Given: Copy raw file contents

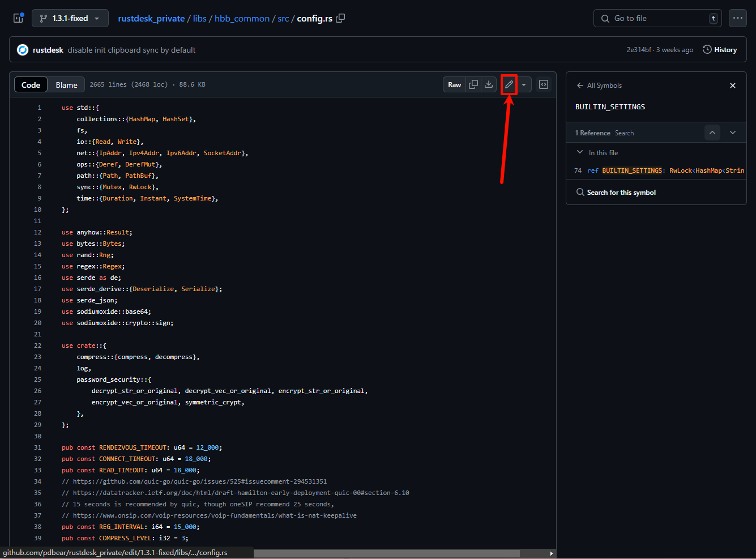Looking at the screenshot, I should (x=473, y=84).
